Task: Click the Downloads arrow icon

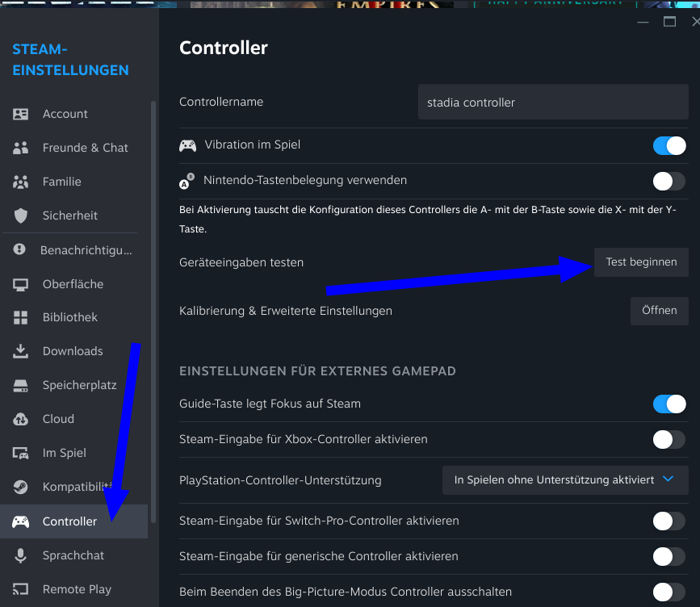Action: click(20, 351)
